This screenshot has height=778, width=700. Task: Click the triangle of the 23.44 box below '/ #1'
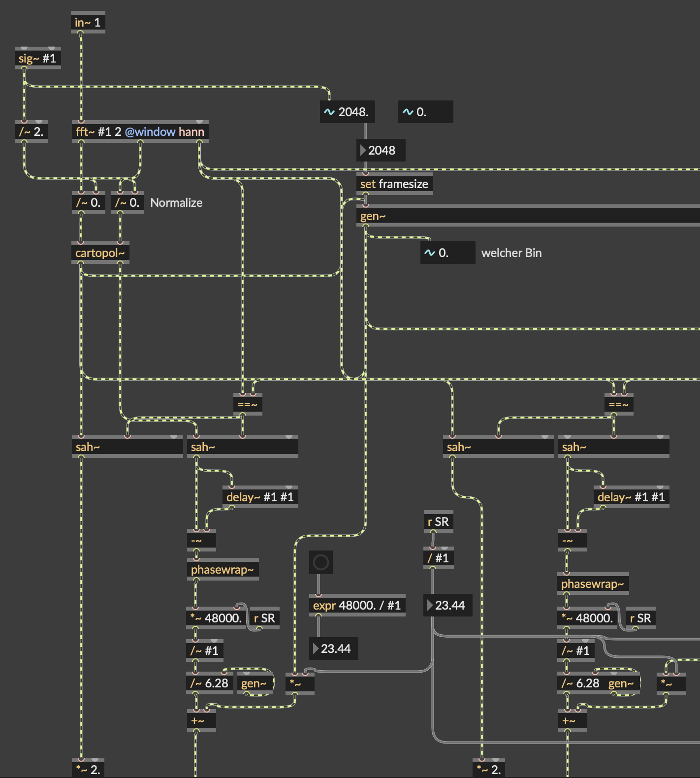(x=430, y=605)
